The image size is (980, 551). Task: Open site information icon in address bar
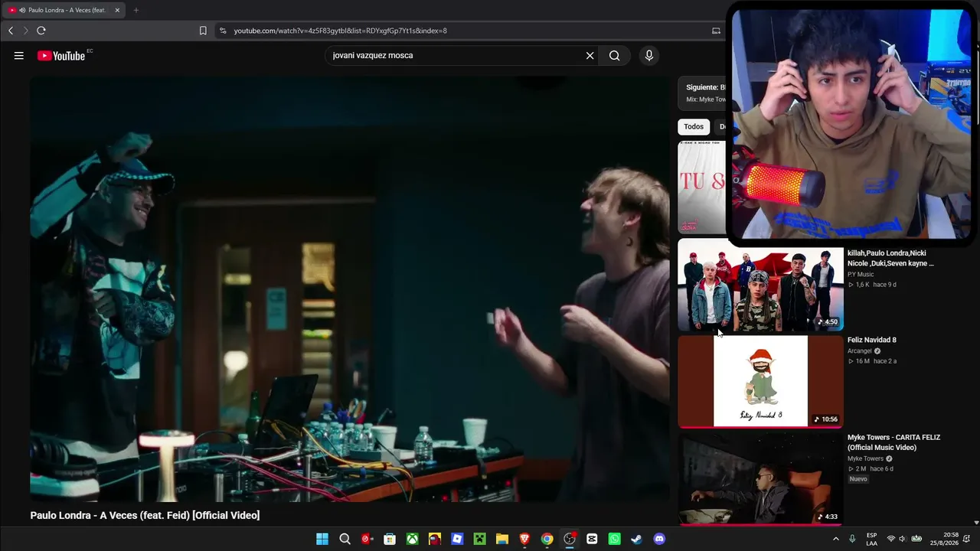point(223,31)
